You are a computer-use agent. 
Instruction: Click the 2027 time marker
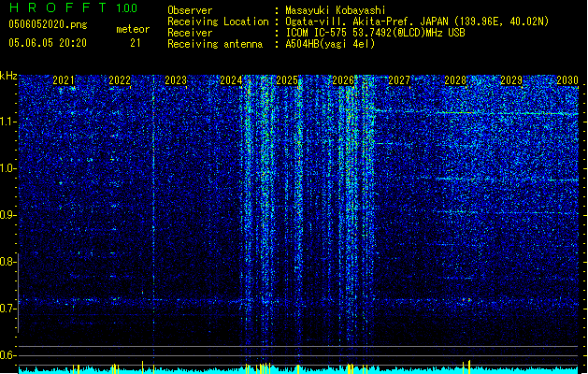point(399,80)
